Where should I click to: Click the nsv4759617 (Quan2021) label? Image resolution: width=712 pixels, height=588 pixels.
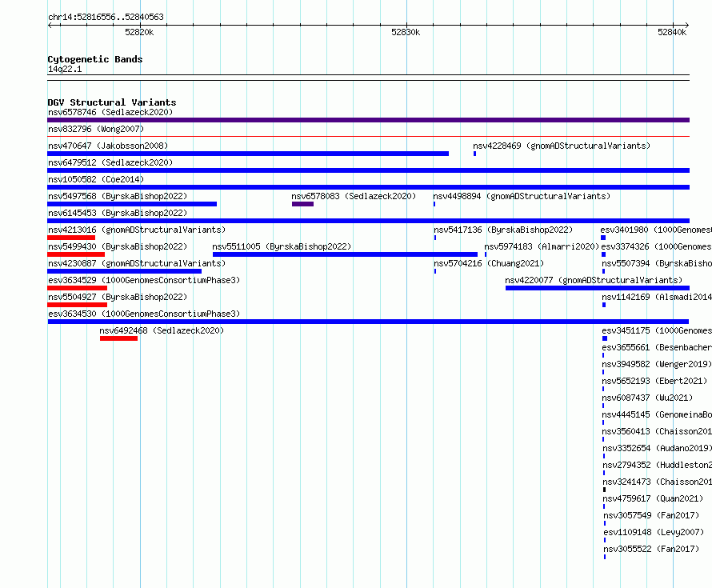[x=653, y=498]
